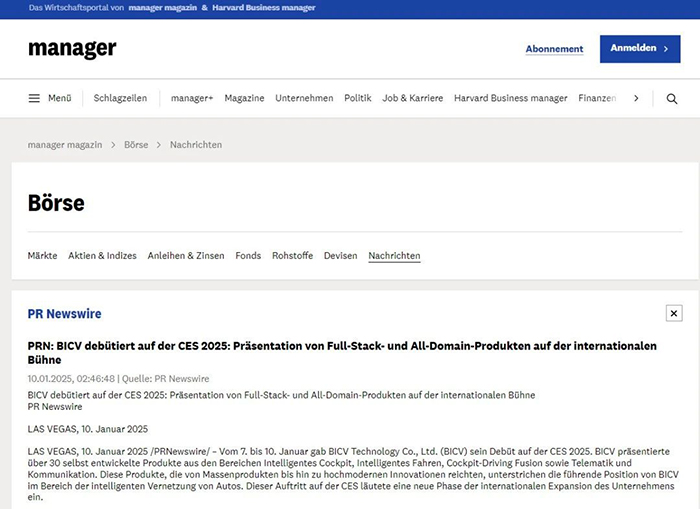Open Job & Karriere section

[x=412, y=98]
